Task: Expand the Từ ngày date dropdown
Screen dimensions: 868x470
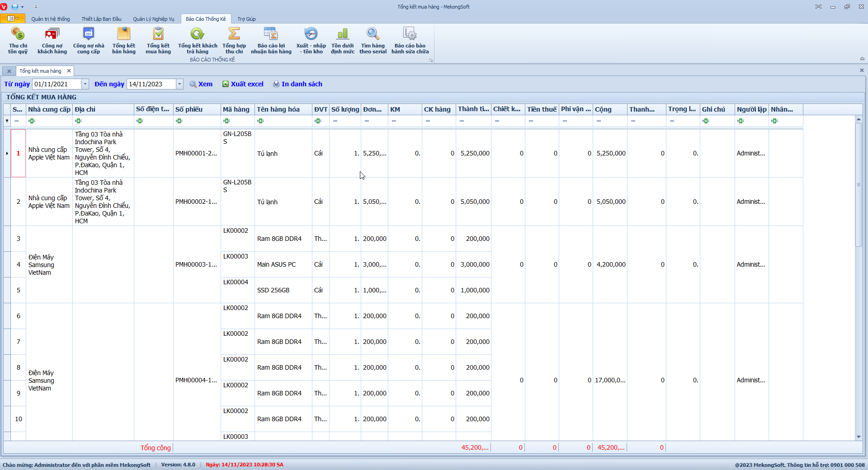Action: click(85, 84)
